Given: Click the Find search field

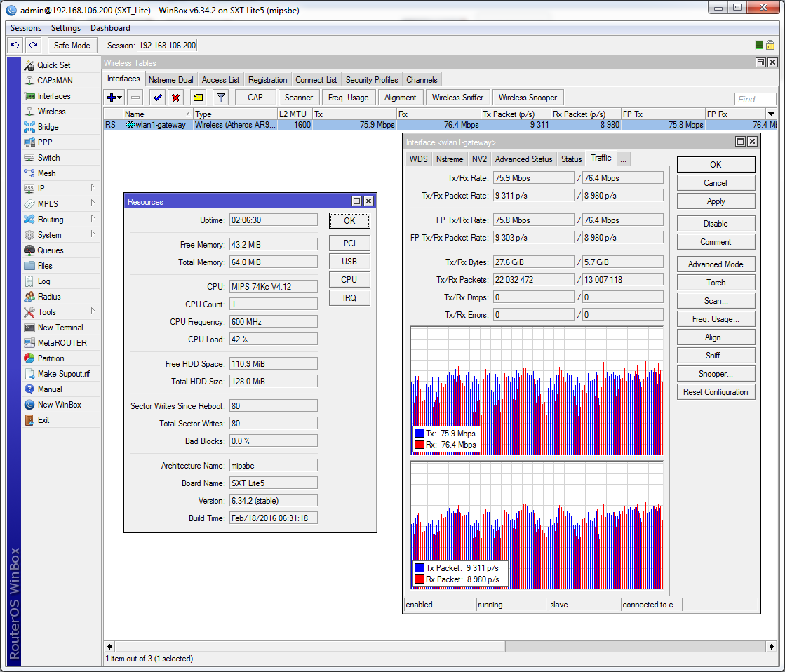Looking at the screenshot, I should pyautogui.click(x=755, y=99).
